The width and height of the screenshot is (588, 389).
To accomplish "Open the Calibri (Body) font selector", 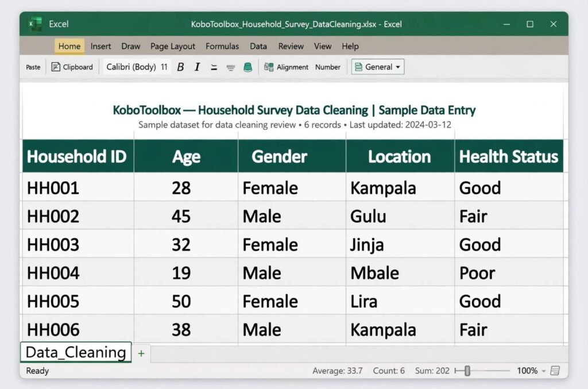I will coord(131,67).
